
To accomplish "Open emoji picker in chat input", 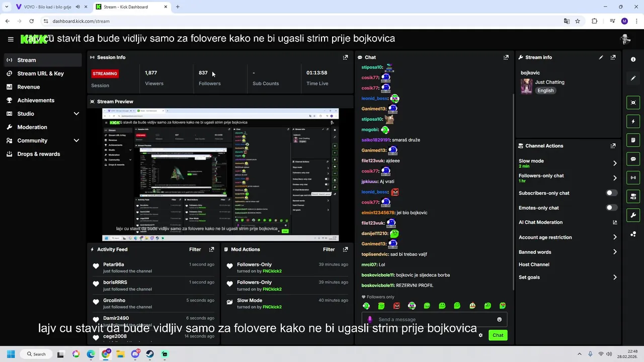I will pos(499,319).
